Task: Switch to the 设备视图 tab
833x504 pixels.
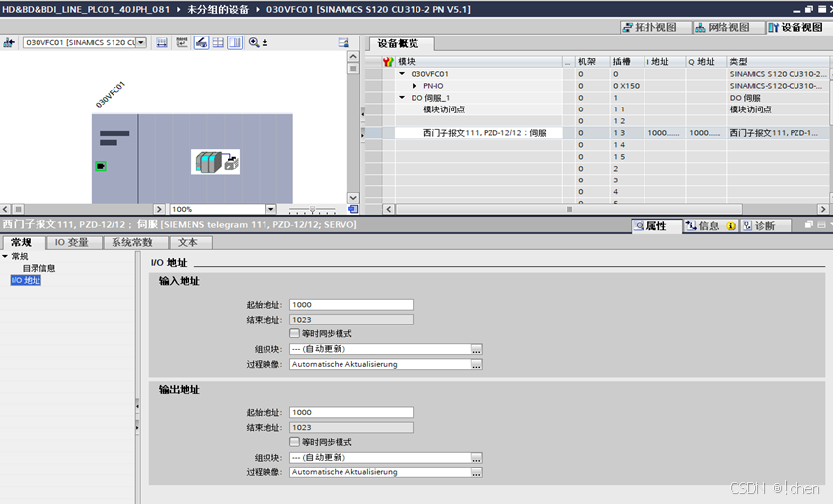Action: click(799, 27)
